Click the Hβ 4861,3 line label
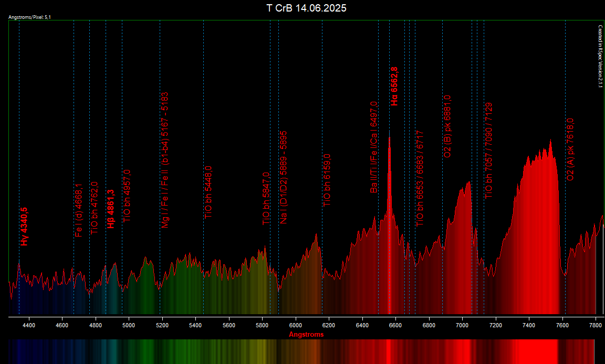 pyautogui.click(x=111, y=209)
